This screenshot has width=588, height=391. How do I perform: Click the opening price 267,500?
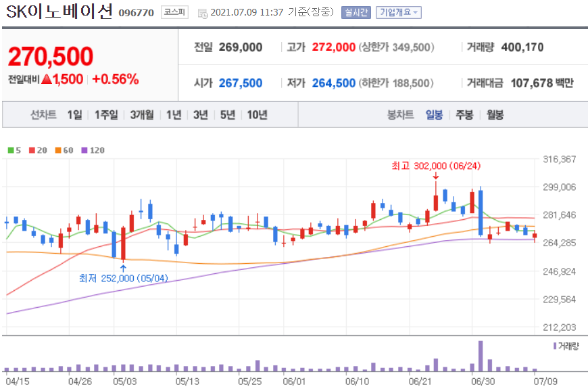[x=241, y=83]
